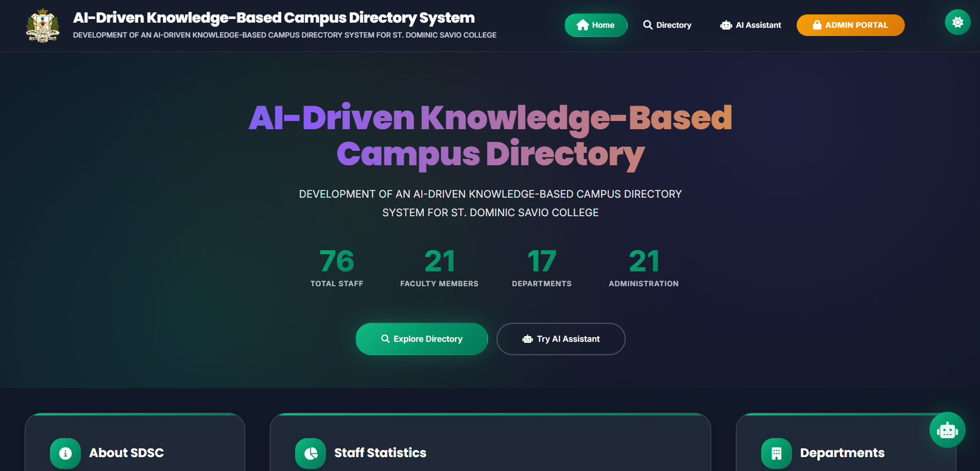Toggle the light/dark theme sun button

957,22
